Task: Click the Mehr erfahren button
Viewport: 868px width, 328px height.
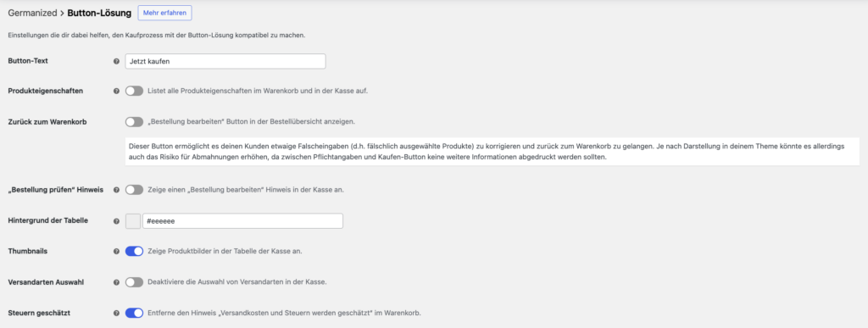Action: pyautogui.click(x=165, y=13)
